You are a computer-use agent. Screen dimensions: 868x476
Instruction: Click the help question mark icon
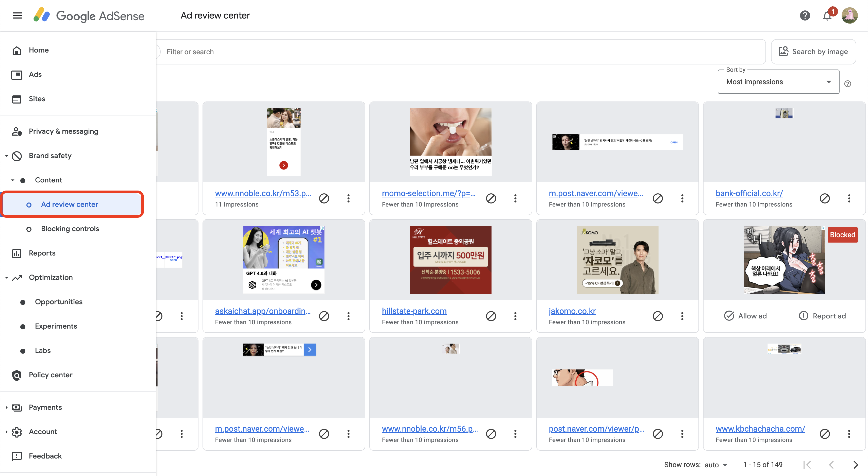pyautogui.click(x=805, y=15)
